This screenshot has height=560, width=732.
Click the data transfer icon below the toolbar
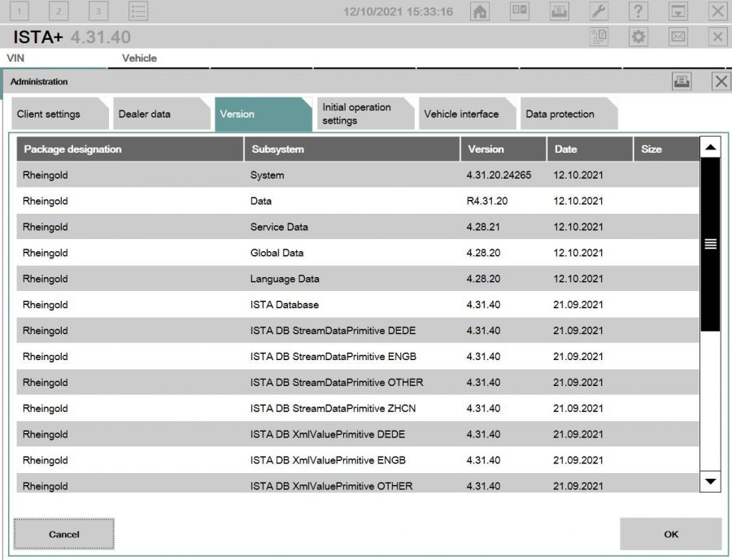(599, 35)
